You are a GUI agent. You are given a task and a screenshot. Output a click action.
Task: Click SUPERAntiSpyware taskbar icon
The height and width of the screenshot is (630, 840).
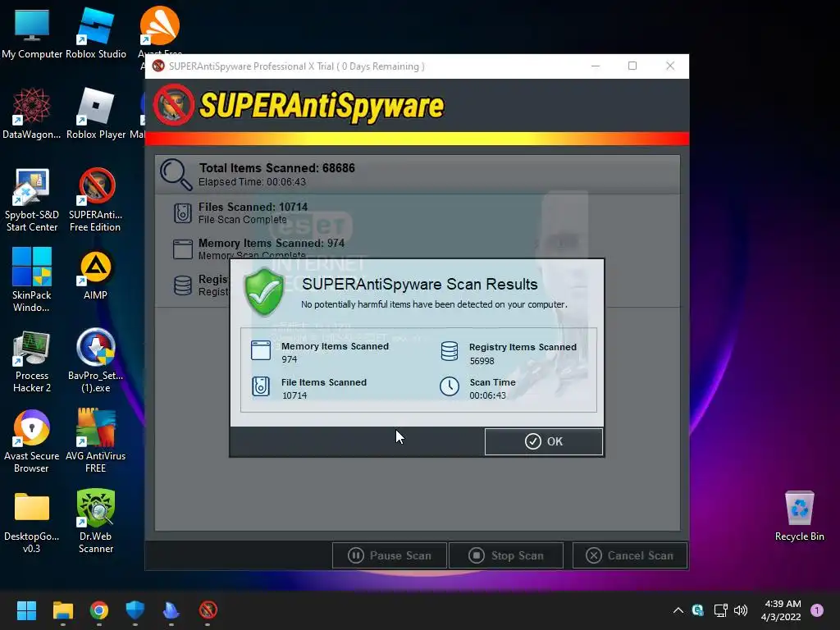click(208, 610)
